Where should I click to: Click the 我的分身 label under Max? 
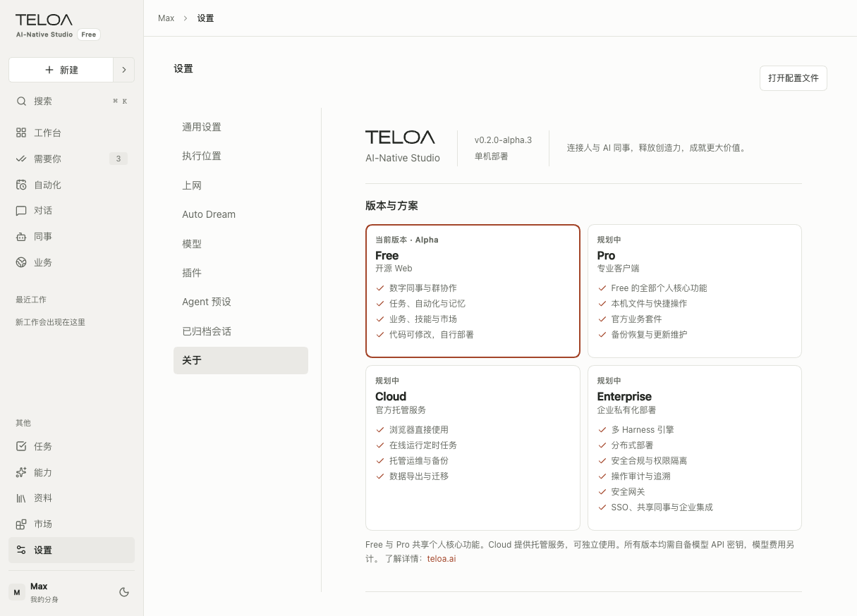click(44, 599)
